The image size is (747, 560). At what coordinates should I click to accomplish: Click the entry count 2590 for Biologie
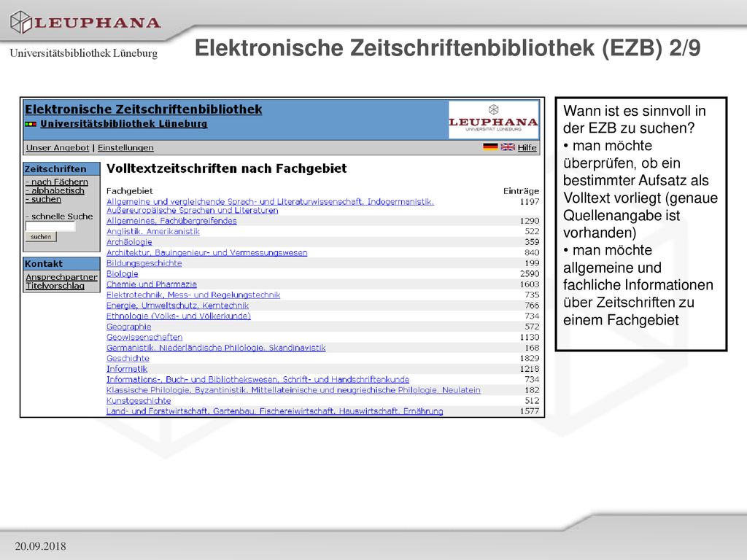(530, 274)
